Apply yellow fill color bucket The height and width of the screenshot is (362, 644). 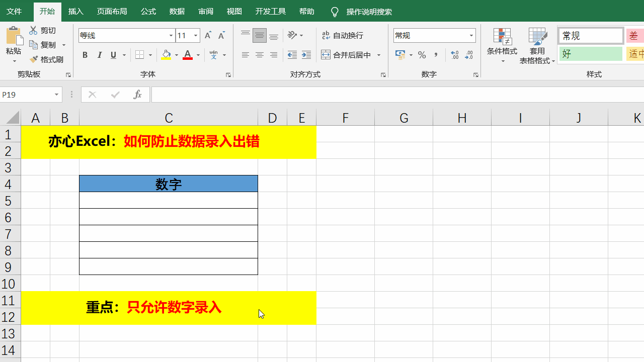point(166,55)
